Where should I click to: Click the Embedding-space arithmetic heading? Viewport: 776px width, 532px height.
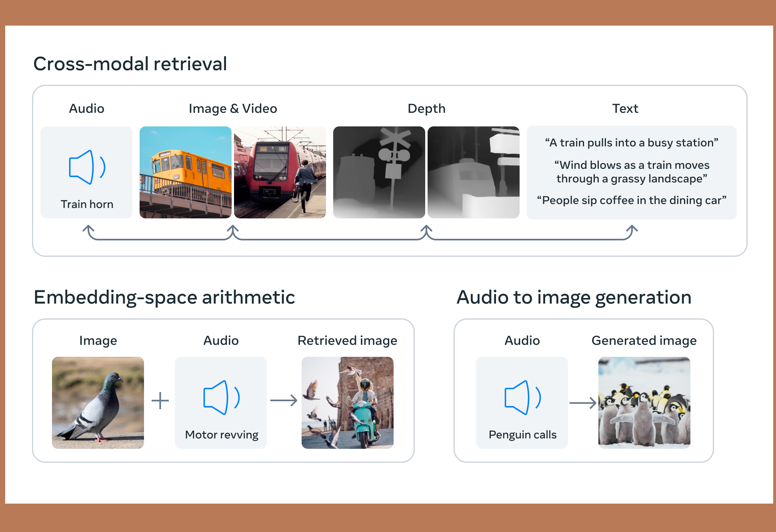164,298
